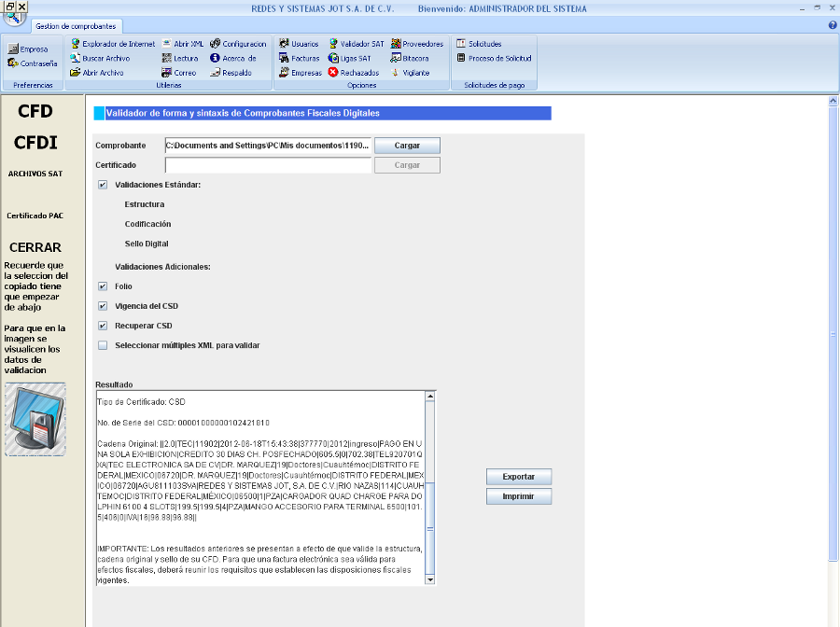Click CFDI in the left sidebar
This screenshot has height=627, width=840.
pyautogui.click(x=35, y=143)
